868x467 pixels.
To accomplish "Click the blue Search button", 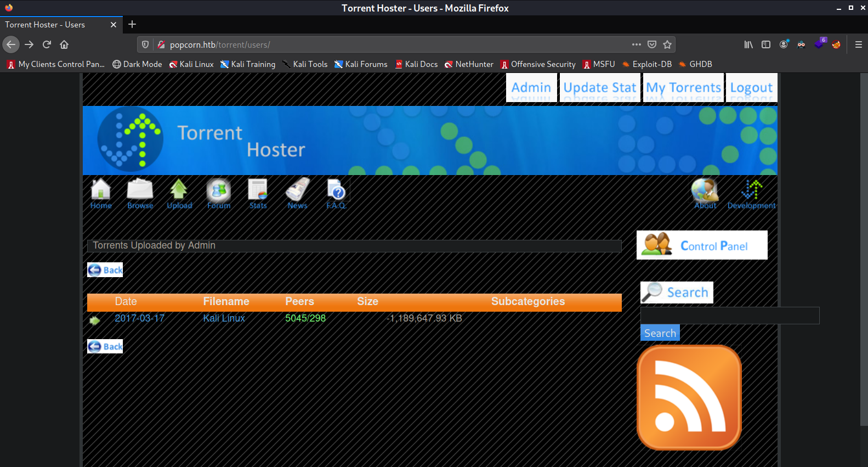I will (660, 333).
